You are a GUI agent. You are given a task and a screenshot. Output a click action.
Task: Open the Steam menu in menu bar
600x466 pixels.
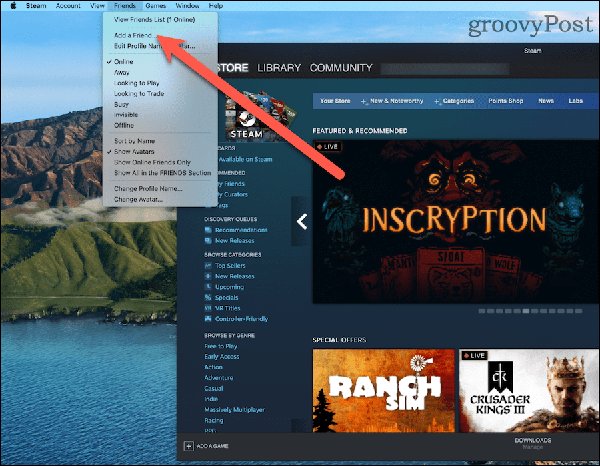(36, 6)
